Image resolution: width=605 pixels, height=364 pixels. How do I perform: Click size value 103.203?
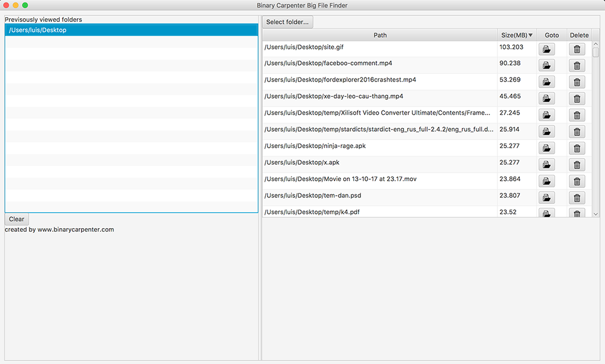(x=511, y=47)
